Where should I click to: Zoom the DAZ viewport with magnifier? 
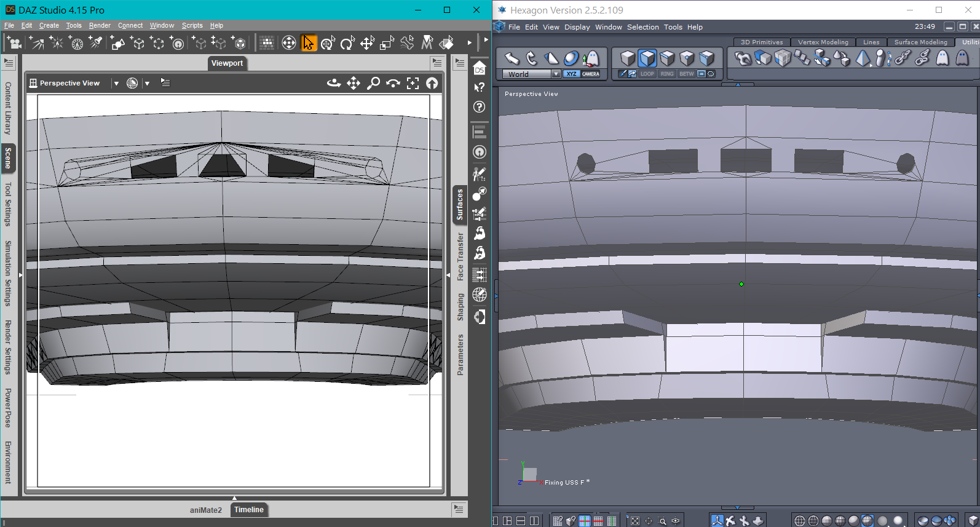pos(373,83)
